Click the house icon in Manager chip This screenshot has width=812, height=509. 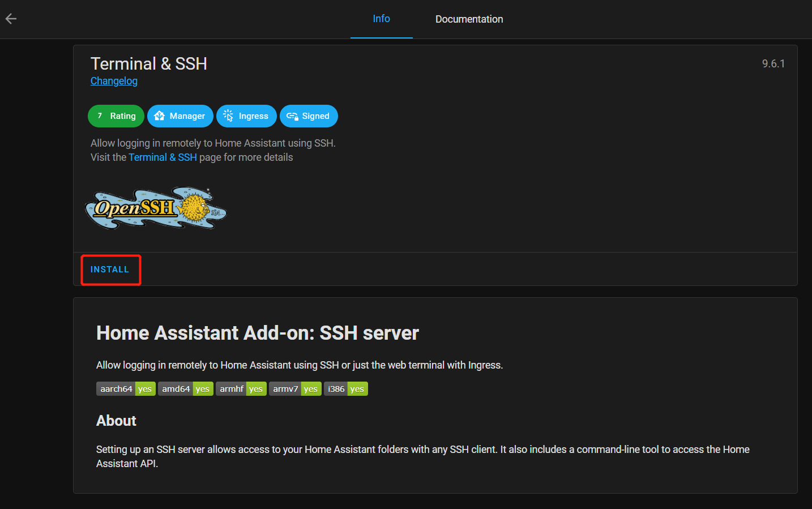(x=160, y=116)
